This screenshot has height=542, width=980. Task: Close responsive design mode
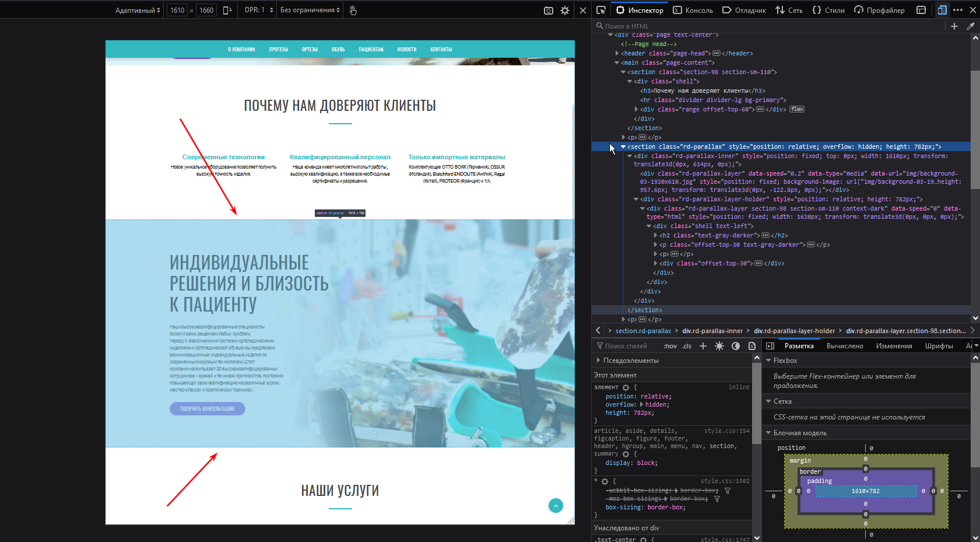(583, 11)
